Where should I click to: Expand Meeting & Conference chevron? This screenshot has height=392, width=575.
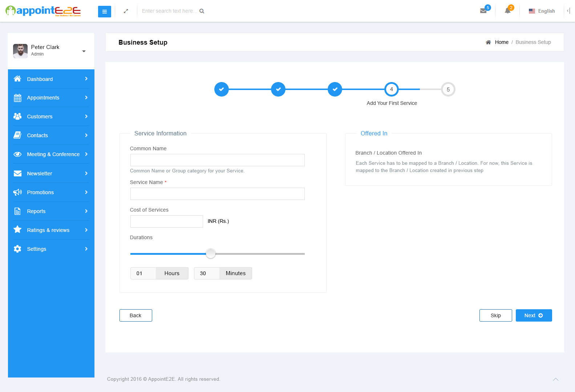(x=86, y=154)
